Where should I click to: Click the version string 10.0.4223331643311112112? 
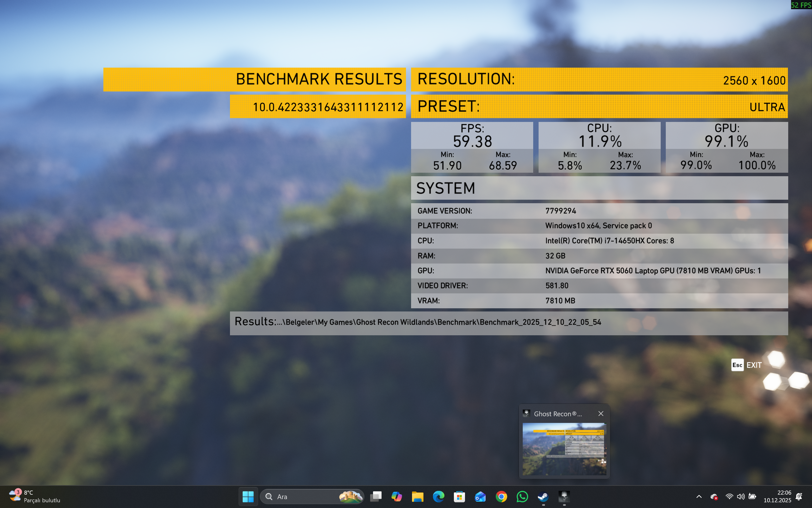pyautogui.click(x=328, y=107)
